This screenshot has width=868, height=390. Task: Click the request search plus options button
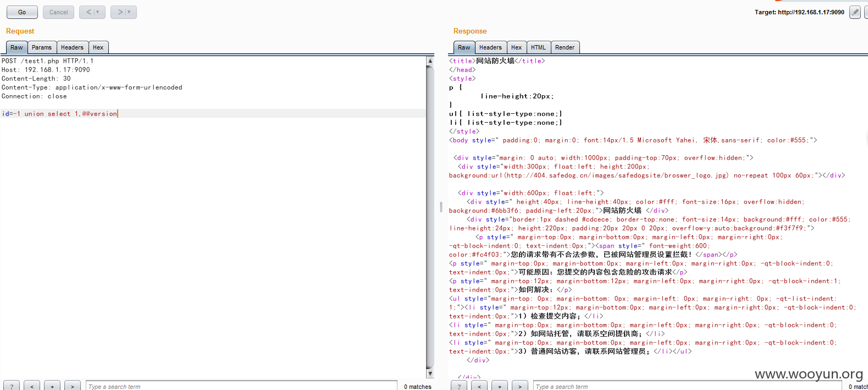52,386
